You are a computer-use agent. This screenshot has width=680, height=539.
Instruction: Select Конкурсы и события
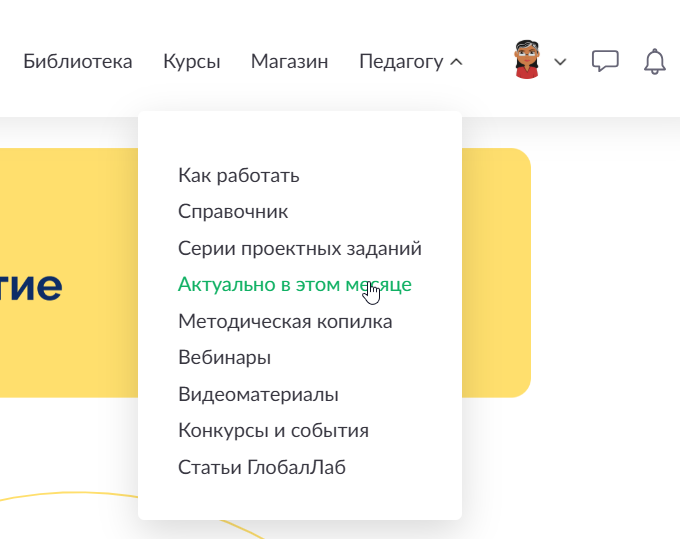273,431
